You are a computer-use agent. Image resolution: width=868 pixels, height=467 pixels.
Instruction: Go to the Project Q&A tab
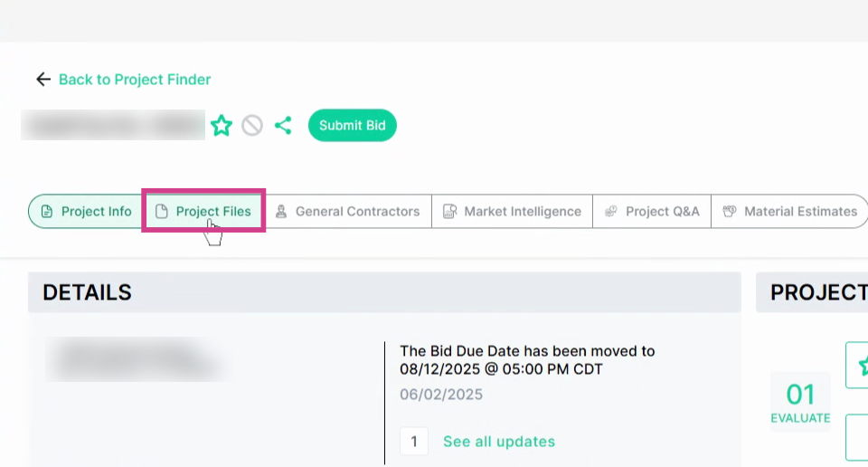click(652, 211)
